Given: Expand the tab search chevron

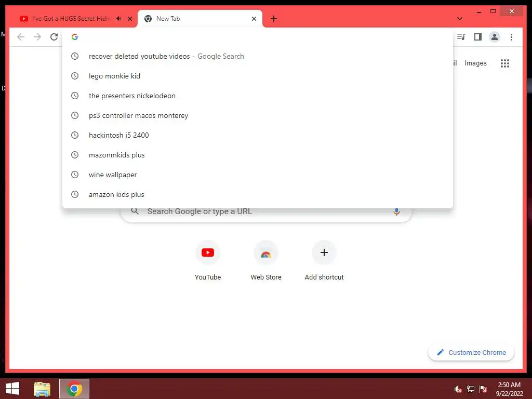Looking at the screenshot, I should [459, 19].
